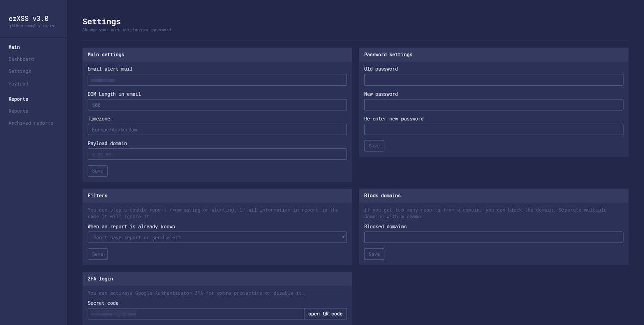This screenshot has width=644, height=325.
Task: Go to the Payload page
Action: click(x=18, y=84)
